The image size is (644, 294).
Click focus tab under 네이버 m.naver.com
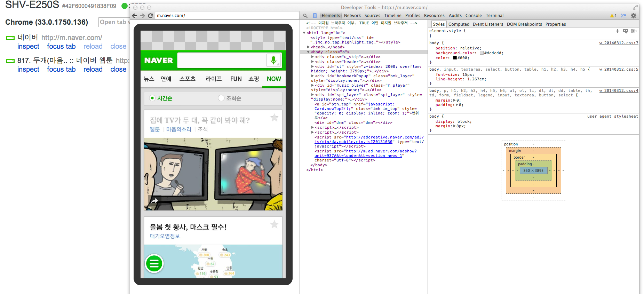tap(61, 47)
